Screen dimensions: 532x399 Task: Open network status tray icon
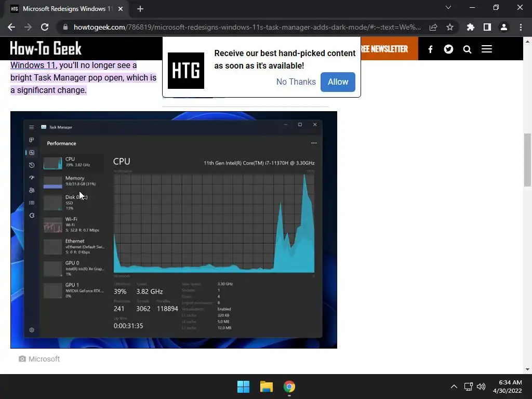pos(469,387)
